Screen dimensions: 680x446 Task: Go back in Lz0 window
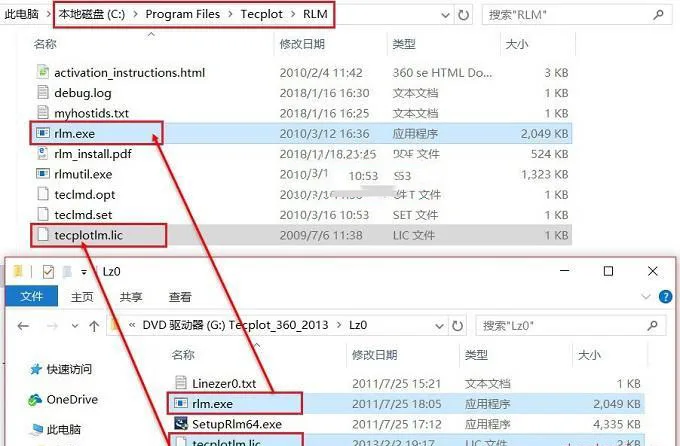tap(23, 325)
